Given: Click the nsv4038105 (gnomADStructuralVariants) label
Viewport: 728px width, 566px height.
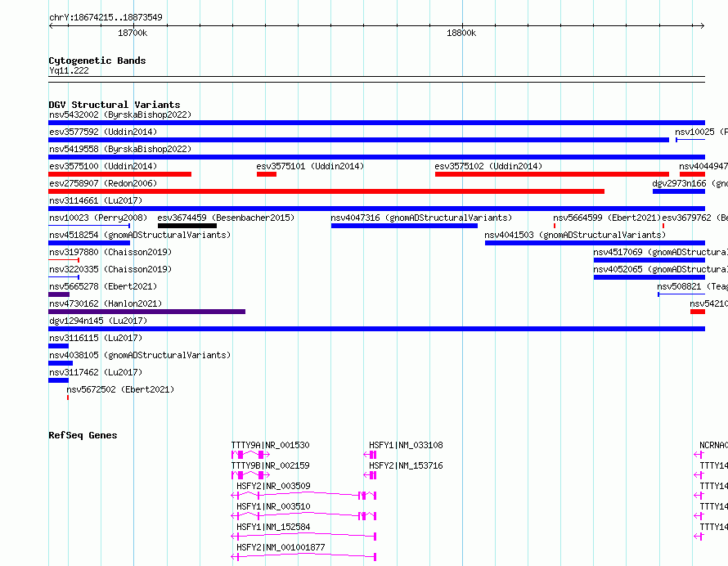Looking at the screenshot, I should pyautogui.click(x=140, y=355).
